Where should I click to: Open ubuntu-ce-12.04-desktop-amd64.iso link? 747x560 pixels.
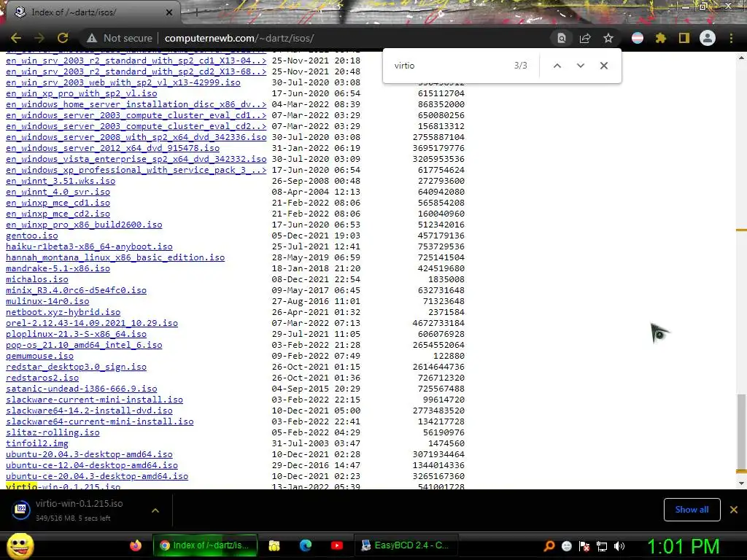92,466
